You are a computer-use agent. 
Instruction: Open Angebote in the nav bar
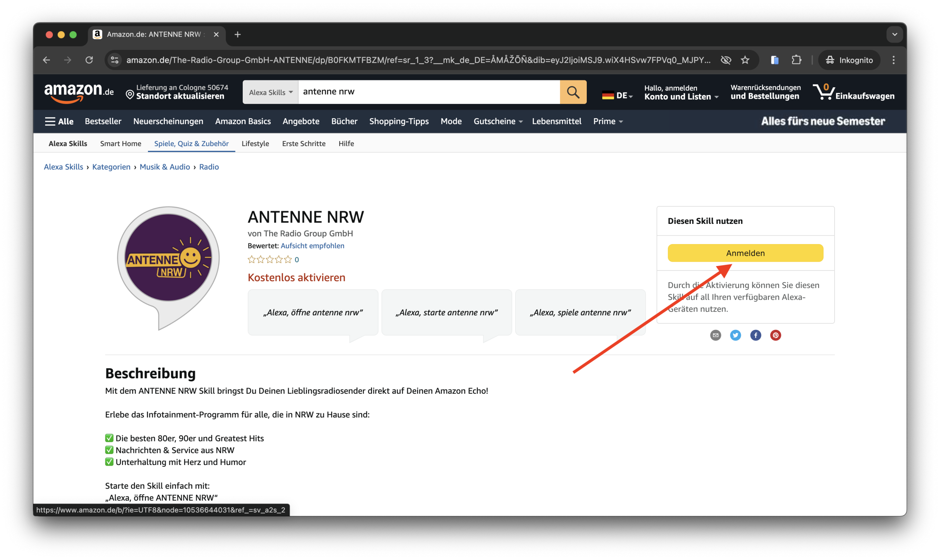(x=301, y=121)
